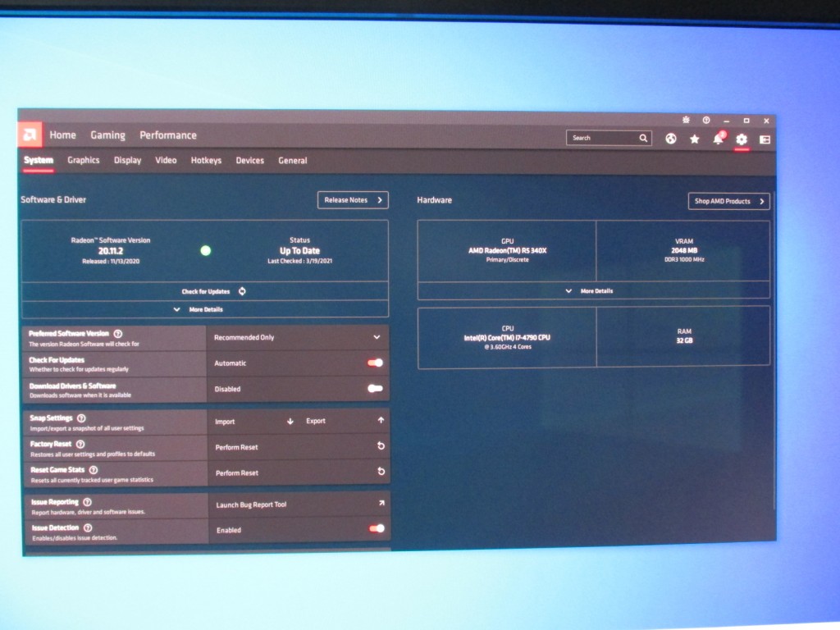Open favorites star icon
840x630 pixels.
tap(694, 139)
